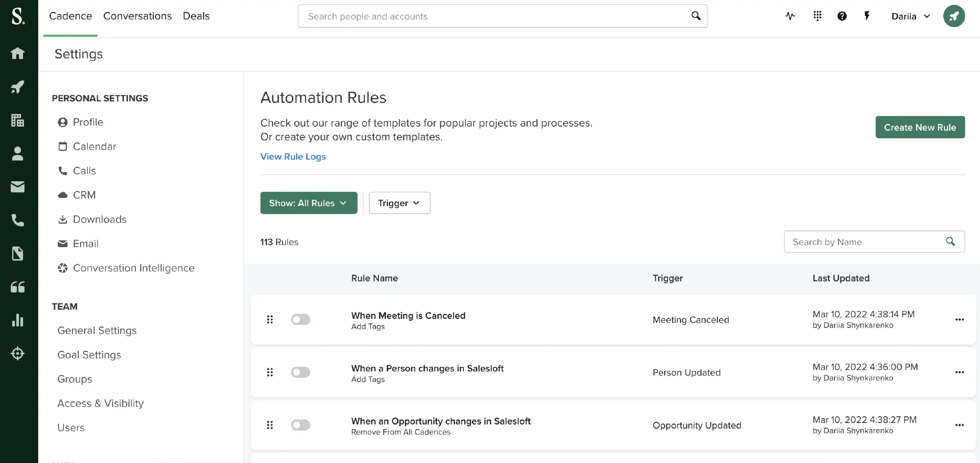The image size is (980, 463).
Task: Switch to the Conversations tab
Action: point(137,16)
